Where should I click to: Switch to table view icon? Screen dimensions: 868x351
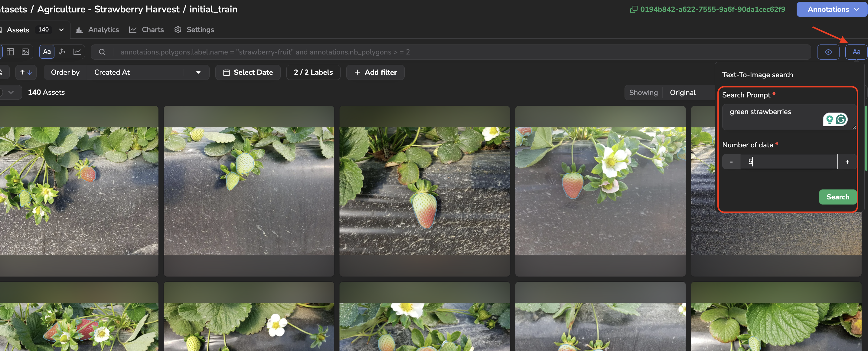(x=11, y=52)
